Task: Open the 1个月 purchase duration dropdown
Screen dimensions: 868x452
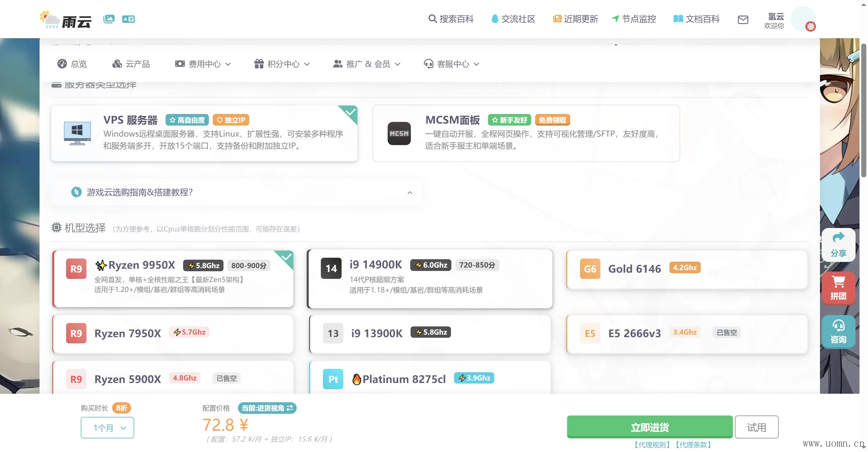Action: [x=107, y=428]
